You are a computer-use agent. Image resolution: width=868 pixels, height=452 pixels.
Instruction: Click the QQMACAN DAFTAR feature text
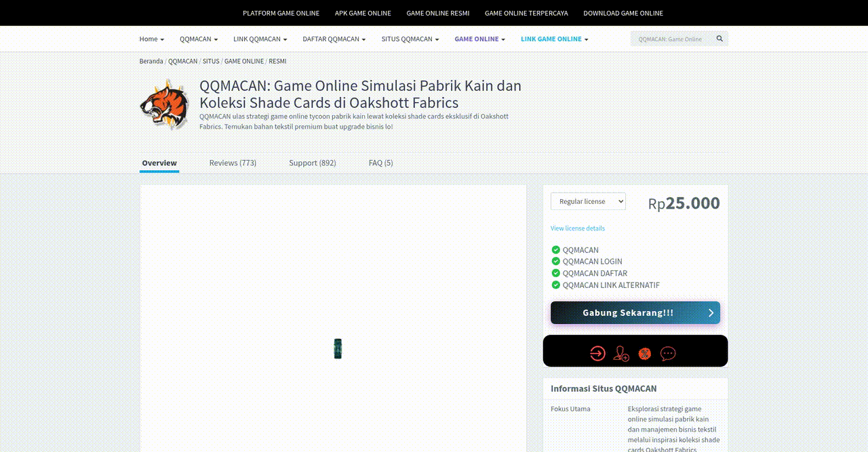tap(595, 273)
